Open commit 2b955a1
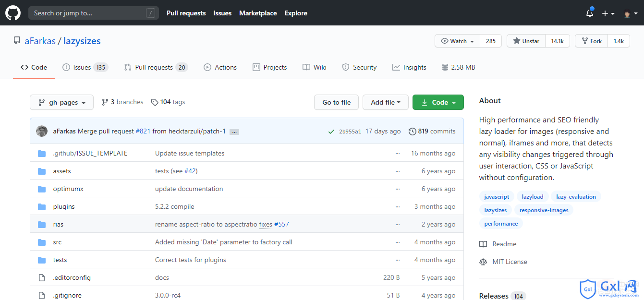The width and height of the screenshot is (644, 300). point(350,132)
